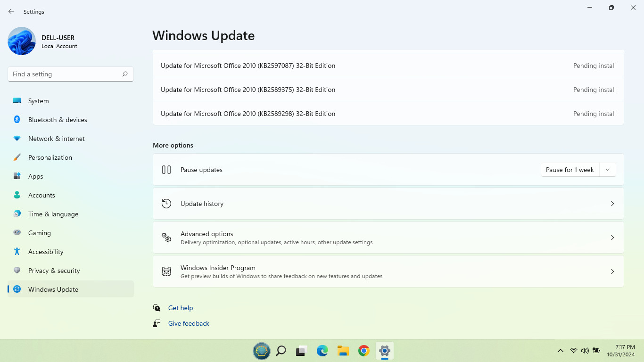This screenshot has width=644, height=362.
Task: Select Windows Update in sidebar
Action: click(71, 289)
